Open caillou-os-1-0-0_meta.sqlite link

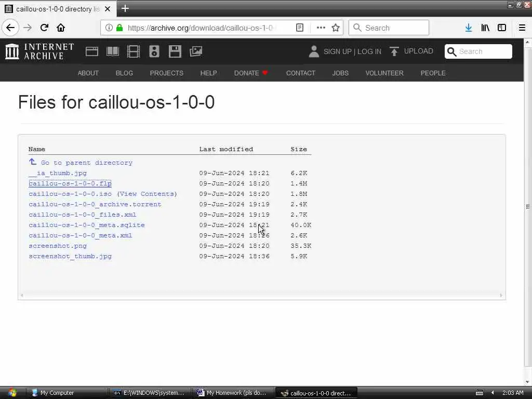pyautogui.click(x=87, y=225)
